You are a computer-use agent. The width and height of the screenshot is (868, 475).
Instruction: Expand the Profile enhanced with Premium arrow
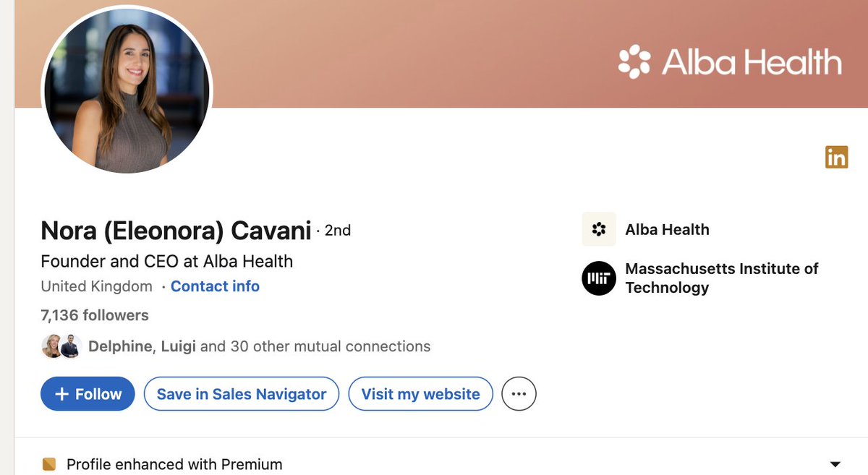tap(835, 464)
